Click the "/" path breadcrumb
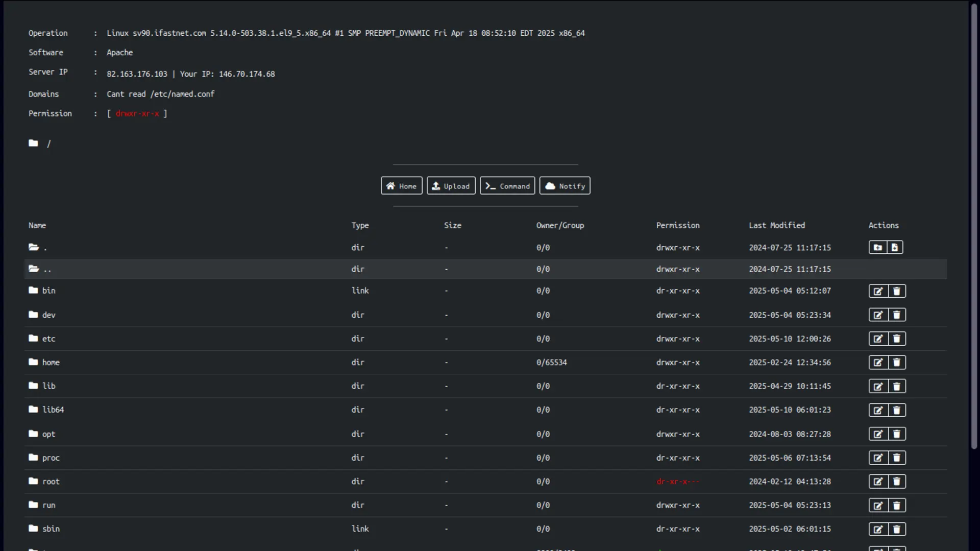This screenshot has height=551, width=980. pyautogui.click(x=49, y=144)
